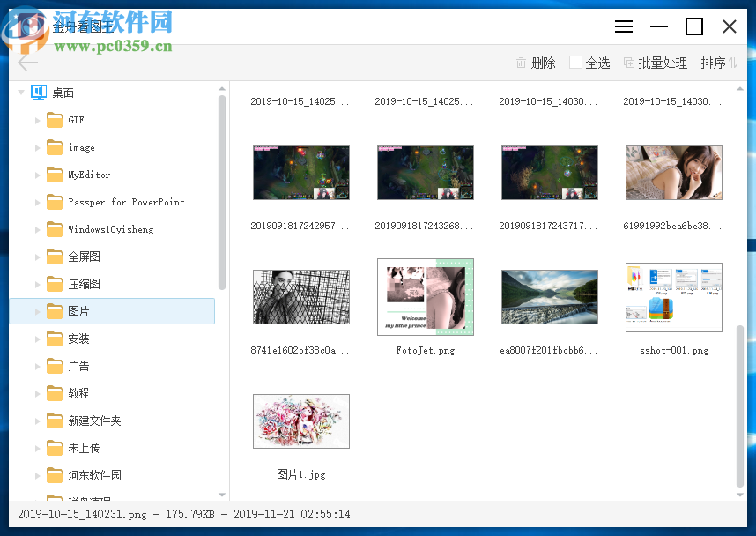Click the trash delete icon on the toolbar
This screenshot has width=756, height=536.
pyautogui.click(x=520, y=63)
